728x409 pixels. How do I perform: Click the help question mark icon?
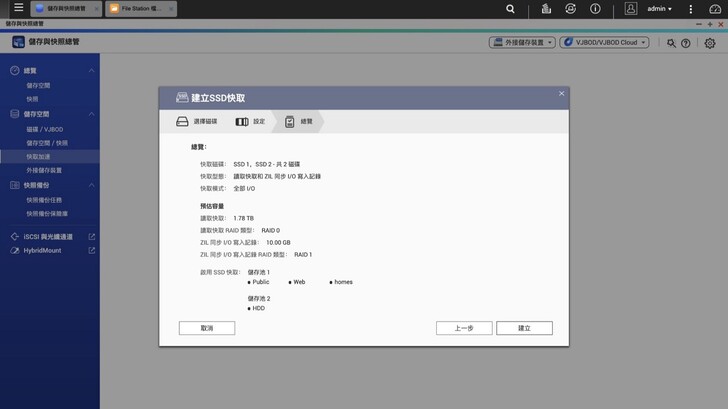[x=686, y=43]
